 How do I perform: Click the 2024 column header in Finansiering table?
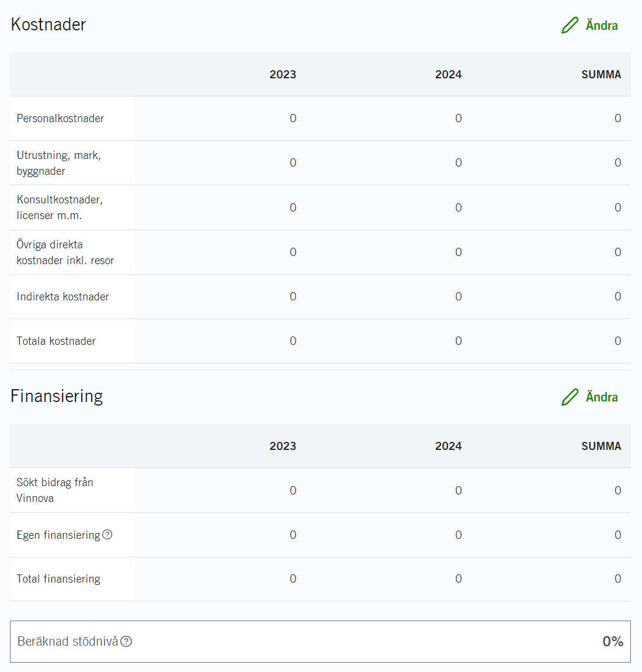pos(448,446)
